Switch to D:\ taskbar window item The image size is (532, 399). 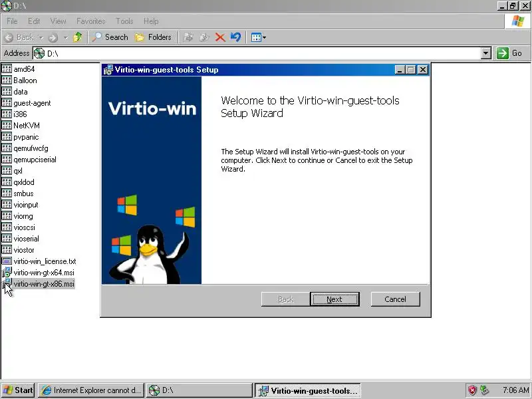pyautogui.click(x=199, y=390)
